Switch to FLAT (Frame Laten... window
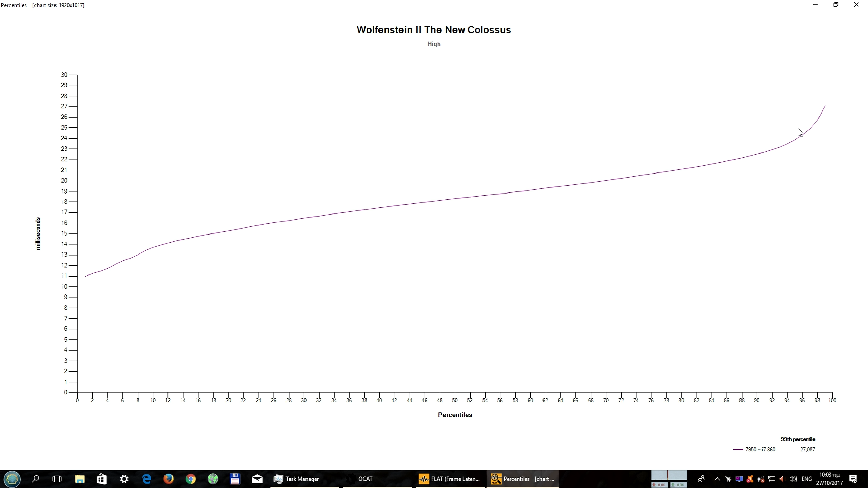 450,479
